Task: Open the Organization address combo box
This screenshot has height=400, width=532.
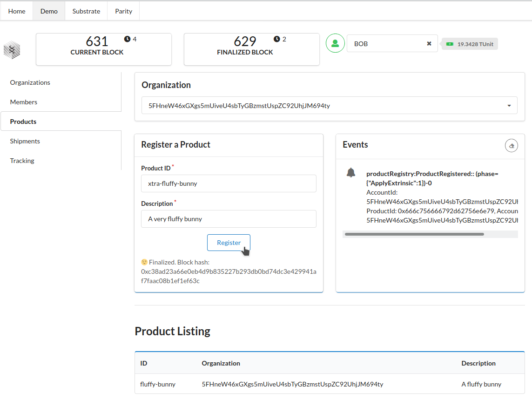Action: pos(329,105)
